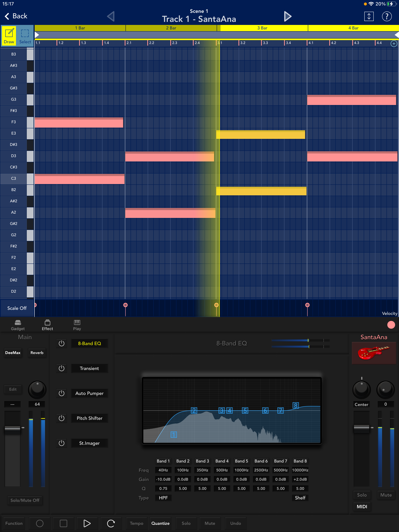Toggle 8-Band EQ power button
Viewport: 399px width, 532px height.
click(x=62, y=344)
